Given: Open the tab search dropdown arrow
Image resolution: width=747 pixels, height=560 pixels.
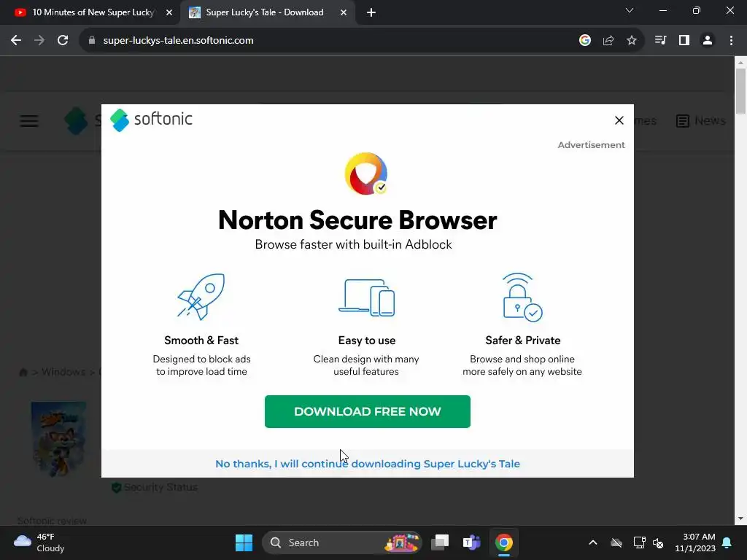Looking at the screenshot, I should (630, 10).
